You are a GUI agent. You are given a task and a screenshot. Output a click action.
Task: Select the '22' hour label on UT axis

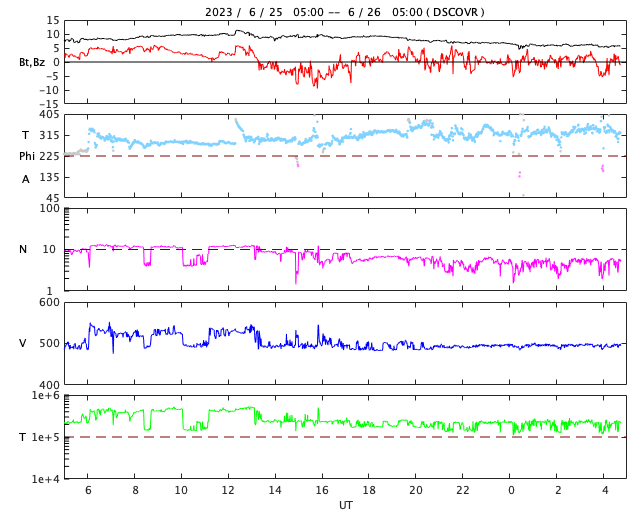[x=463, y=490]
